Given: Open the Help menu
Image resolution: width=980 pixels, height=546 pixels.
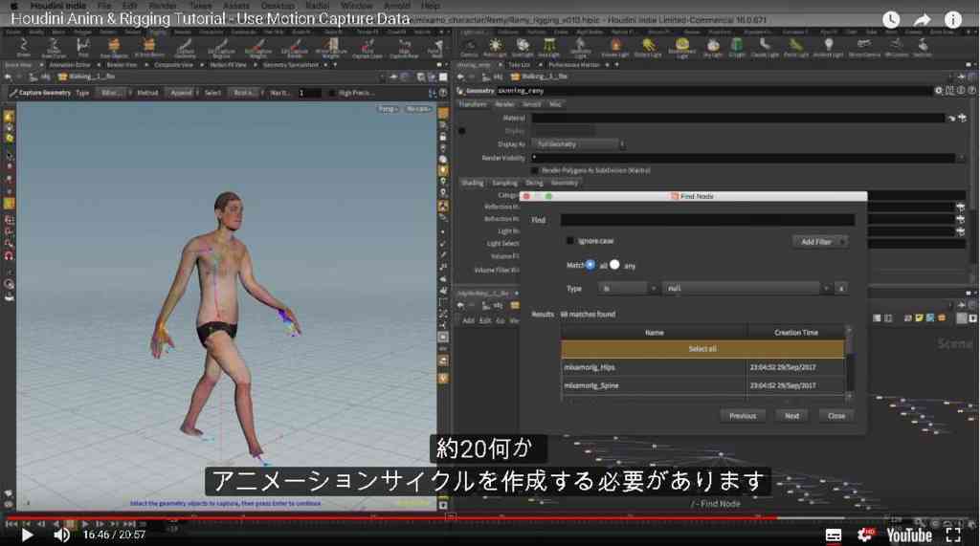Looking at the screenshot, I should [430, 6].
